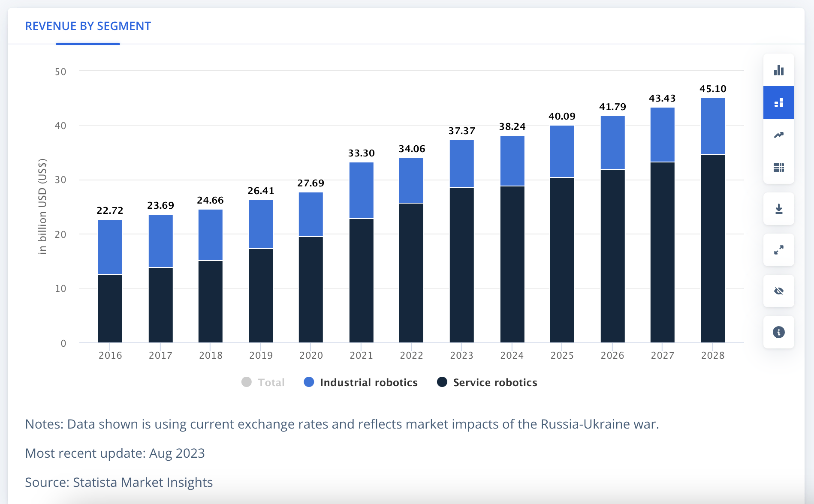Click the 2026 bar's industrial robotics segment

coord(612,143)
